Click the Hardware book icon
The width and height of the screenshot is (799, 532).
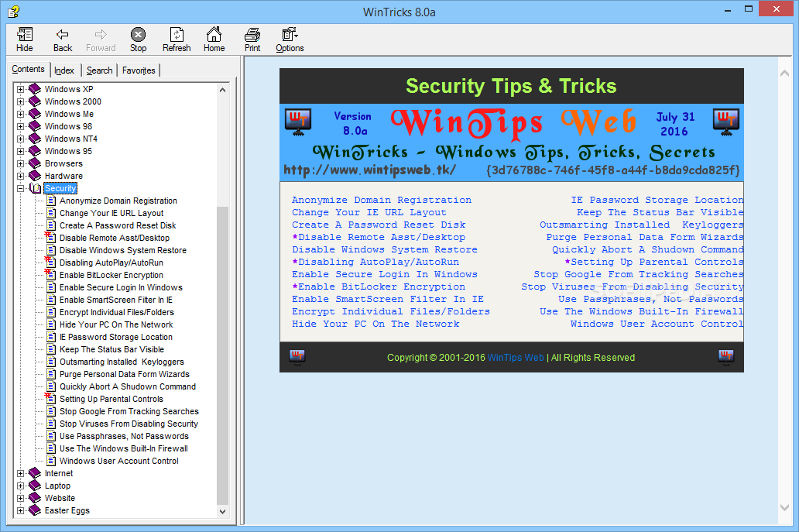click(x=35, y=176)
